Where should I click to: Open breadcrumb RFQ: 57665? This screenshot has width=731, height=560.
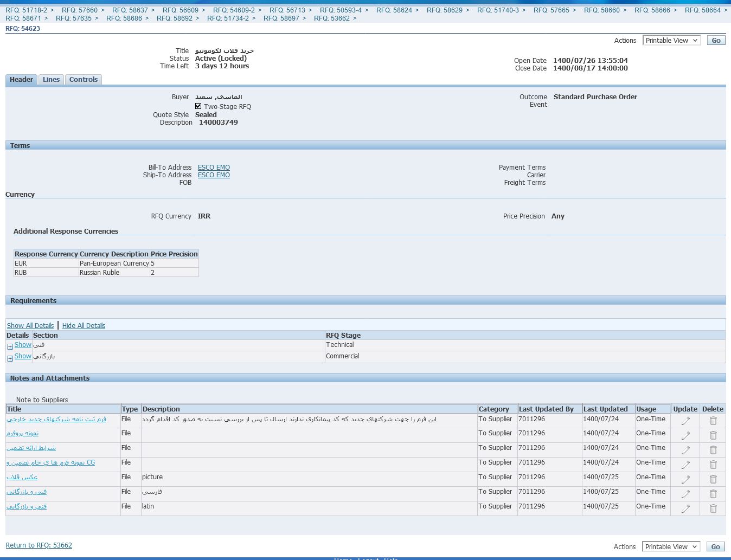click(552, 10)
